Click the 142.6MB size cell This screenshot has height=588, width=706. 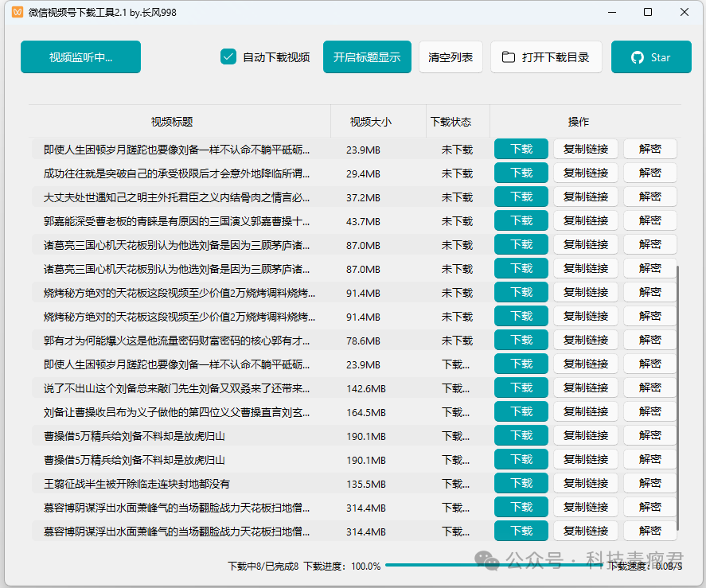click(x=365, y=388)
